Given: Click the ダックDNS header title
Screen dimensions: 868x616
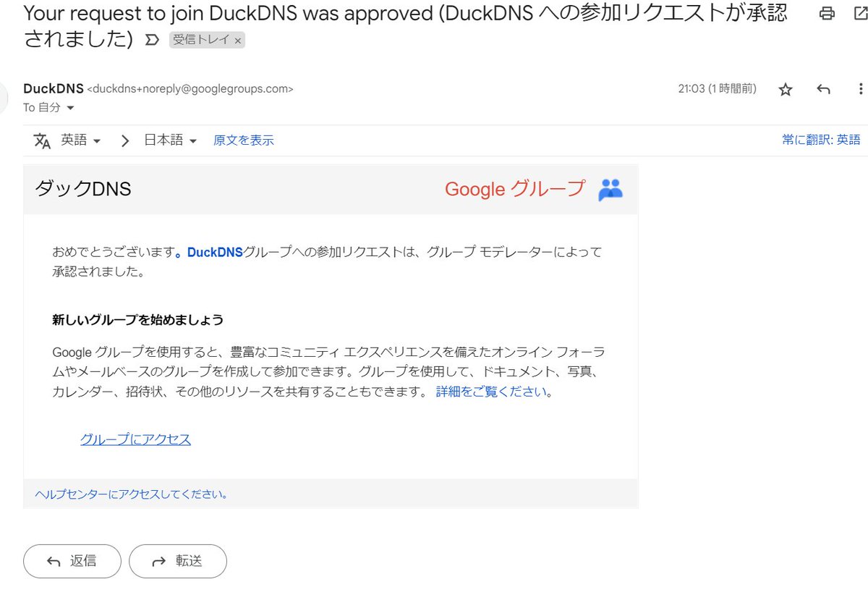Looking at the screenshot, I should tap(83, 190).
